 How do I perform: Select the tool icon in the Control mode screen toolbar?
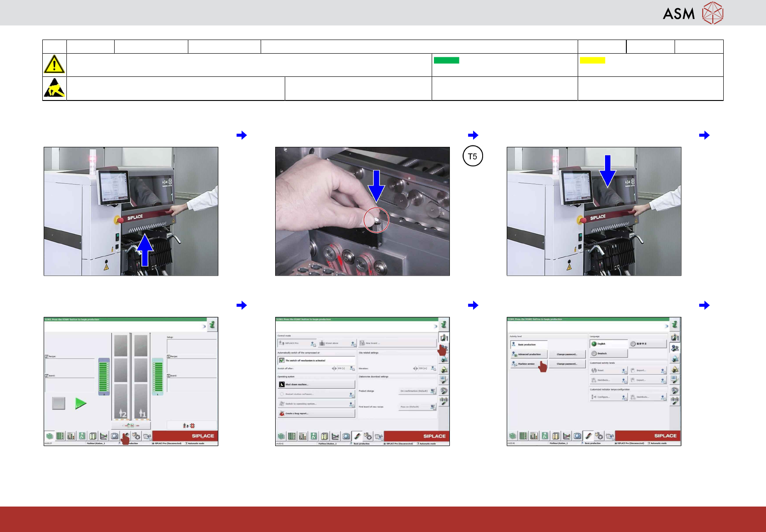tap(357, 436)
